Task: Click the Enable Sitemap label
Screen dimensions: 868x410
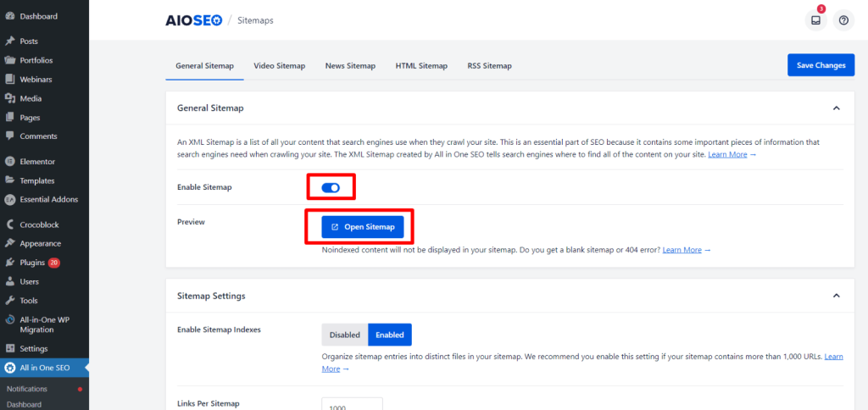Action: [204, 187]
